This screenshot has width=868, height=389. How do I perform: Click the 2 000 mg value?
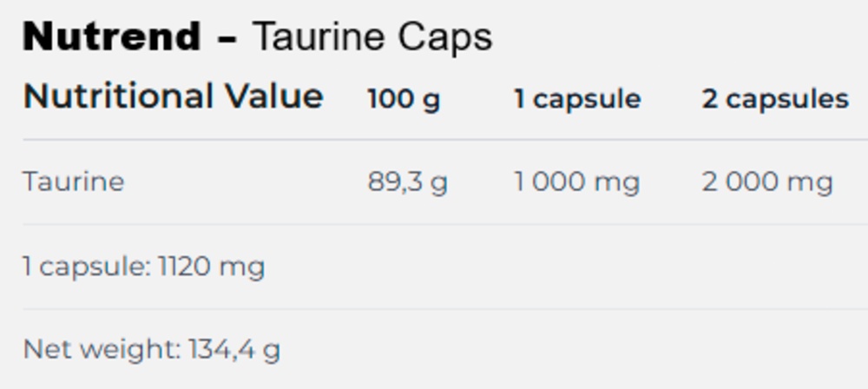coord(767,182)
